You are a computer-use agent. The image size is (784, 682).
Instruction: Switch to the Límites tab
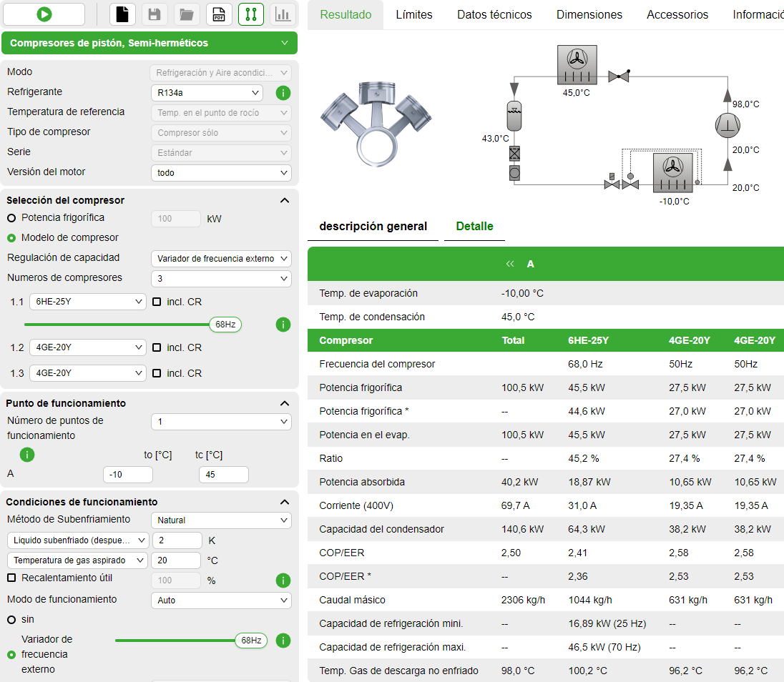(x=414, y=15)
